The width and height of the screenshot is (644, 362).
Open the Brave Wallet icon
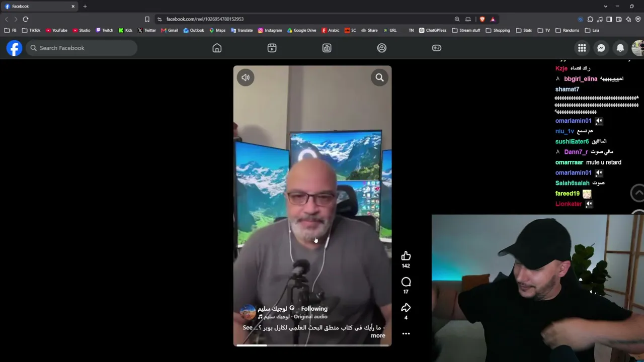click(619, 19)
